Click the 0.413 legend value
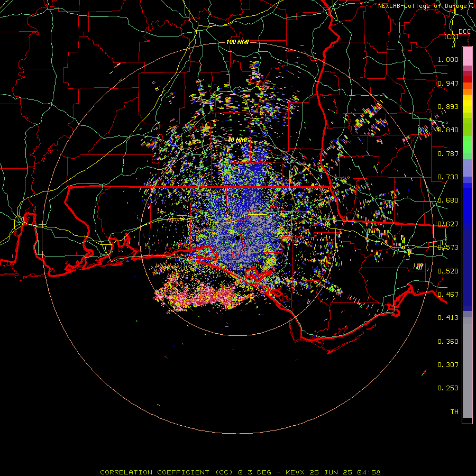The image size is (476, 476). [448, 318]
